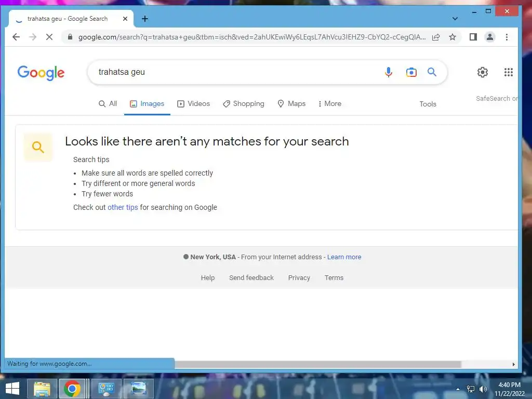Open File Explorer from the taskbar
This screenshot has width=532, height=399.
[x=42, y=389]
